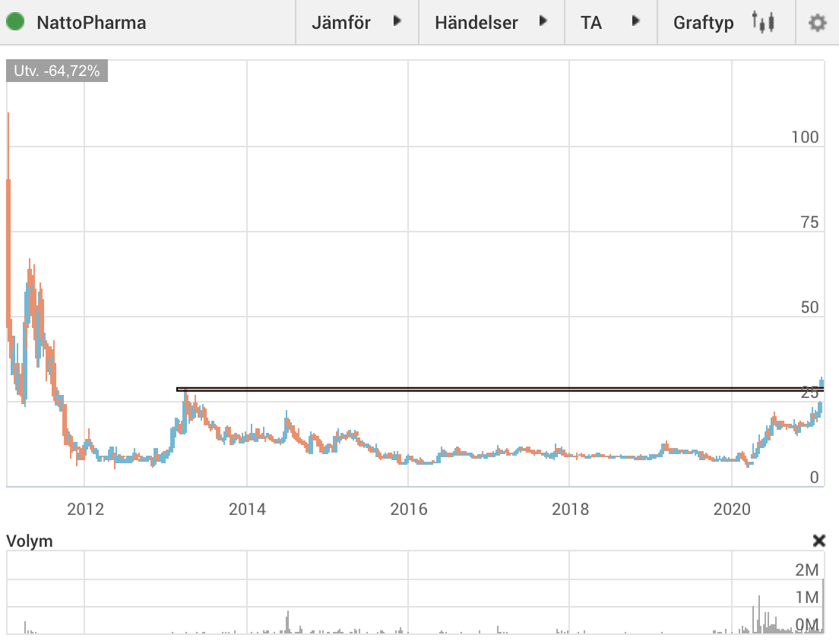This screenshot has width=839, height=644.
Task: Click the 2020 x-axis label
Action: pos(732,509)
